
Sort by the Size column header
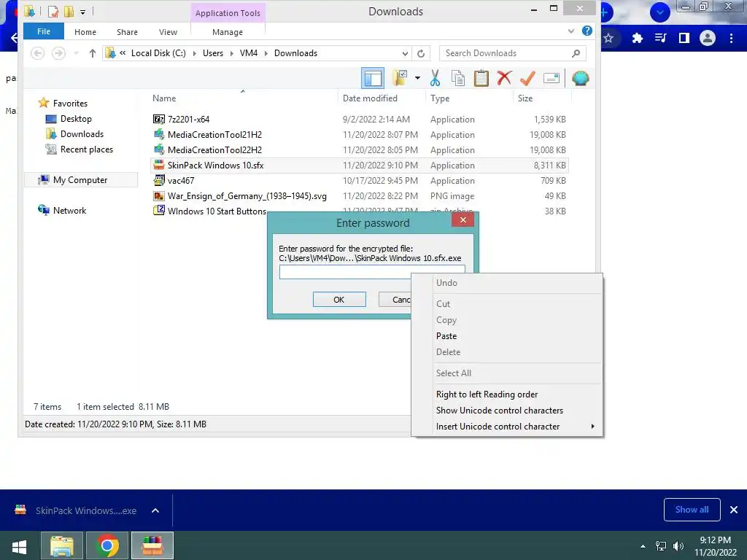click(525, 98)
